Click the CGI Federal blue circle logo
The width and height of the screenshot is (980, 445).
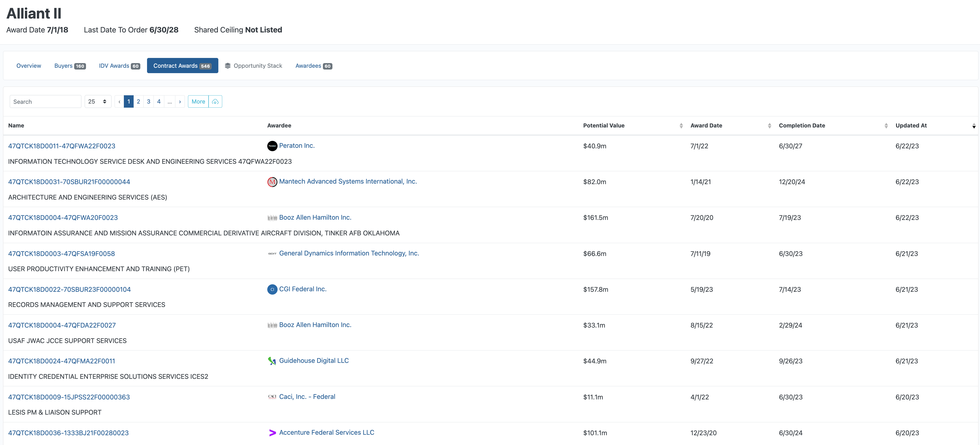(x=272, y=289)
